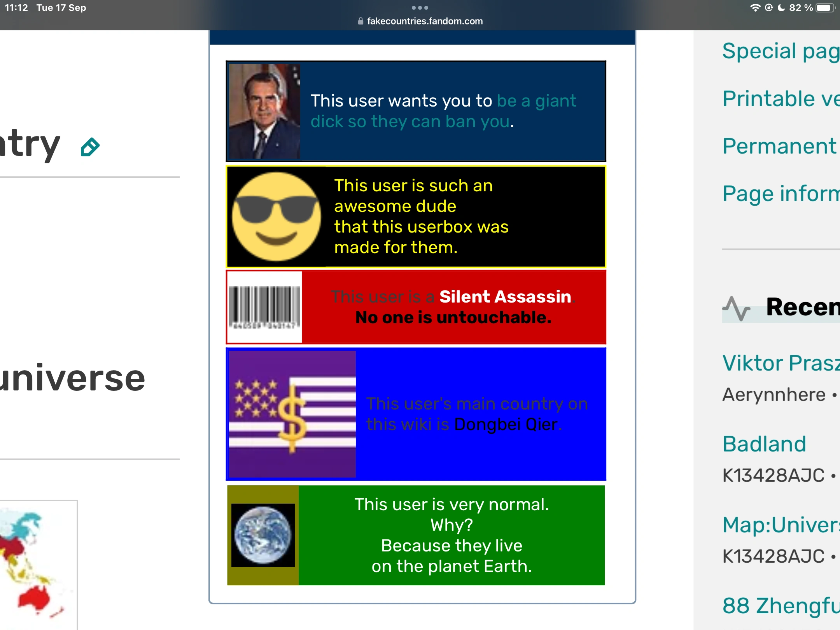The image size is (840, 630).
Task: Click the Earth globe picture
Action: [263, 535]
